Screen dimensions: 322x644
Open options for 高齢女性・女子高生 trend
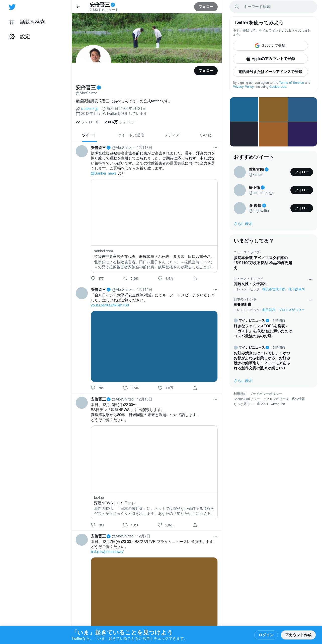tap(310, 279)
